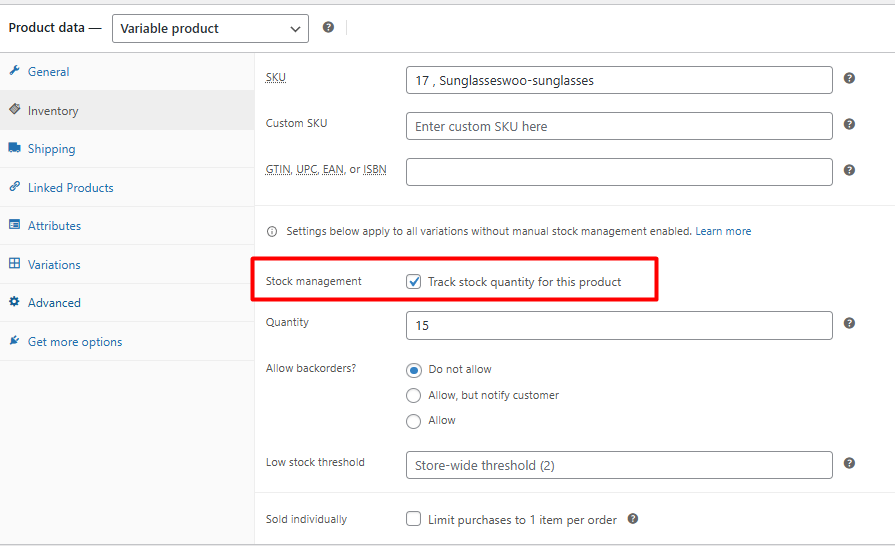895x546 pixels.
Task: Uncheck Track stock quantity for this product
Action: (x=414, y=282)
